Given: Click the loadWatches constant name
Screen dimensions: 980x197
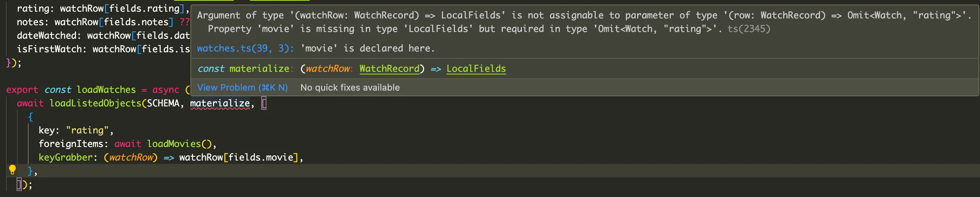Looking at the screenshot, I should pos(106,90).
